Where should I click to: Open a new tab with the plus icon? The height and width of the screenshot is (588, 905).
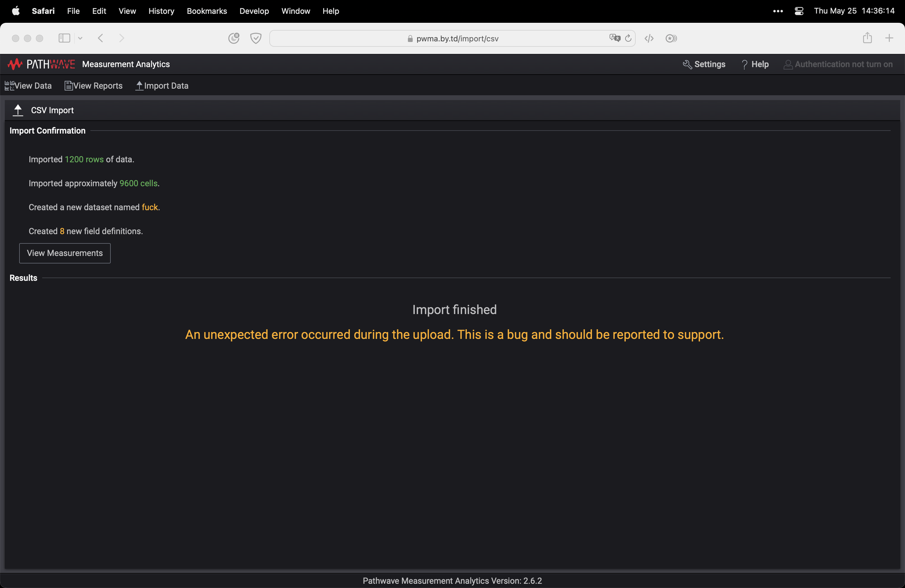[x=889, y=38]
